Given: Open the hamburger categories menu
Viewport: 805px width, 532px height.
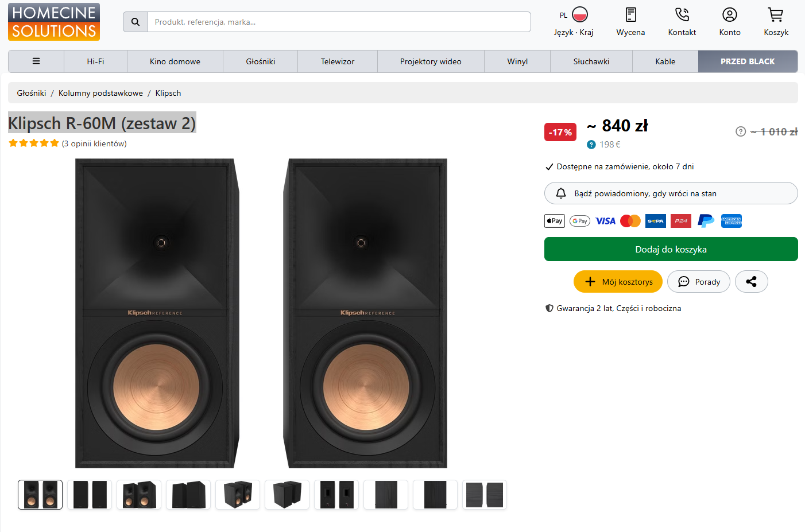Looking at the screenshot, I should [36, 61].
